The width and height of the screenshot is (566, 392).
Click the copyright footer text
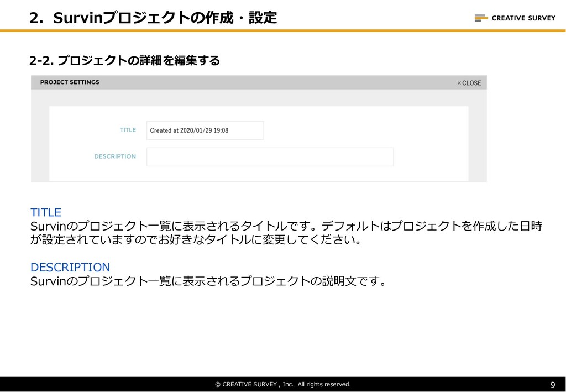click(283, 384)
